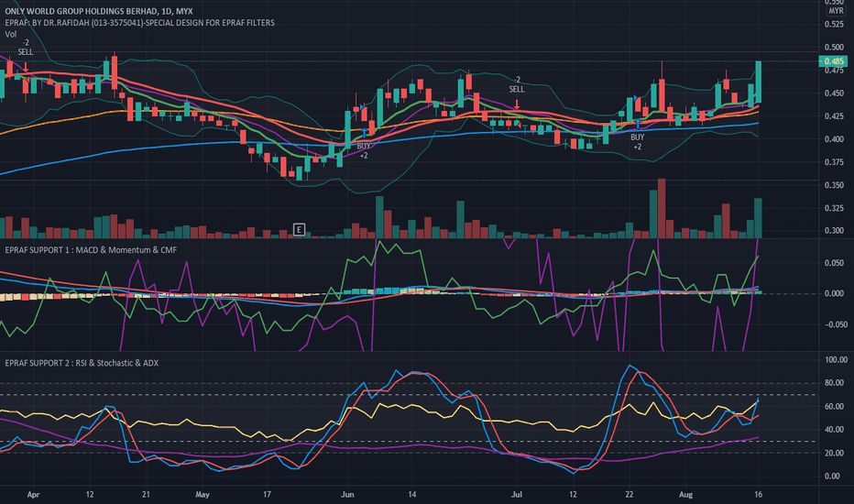Screen dimensions: 854x504
Task: Click the 16 date label on time axis
Action: pos(758,495)
